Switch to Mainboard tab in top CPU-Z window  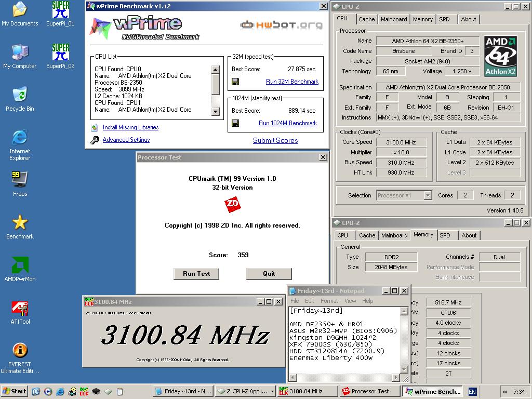click(x=394, y=19)
